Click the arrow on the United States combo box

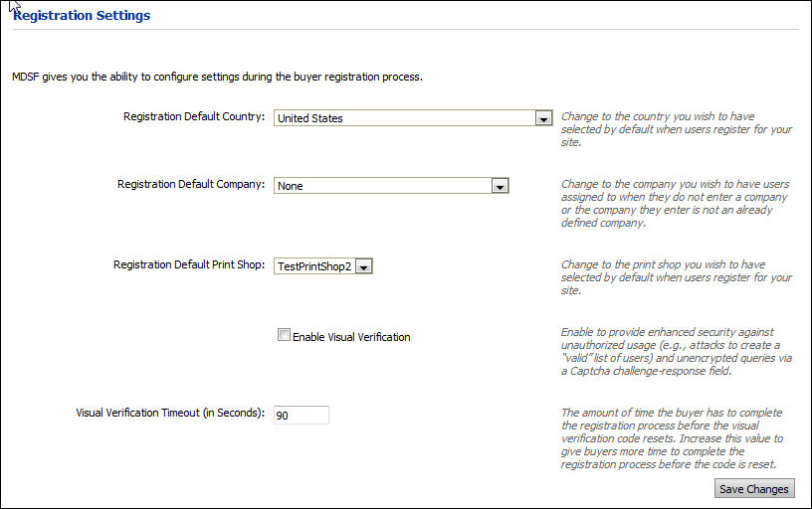(543, 118)
